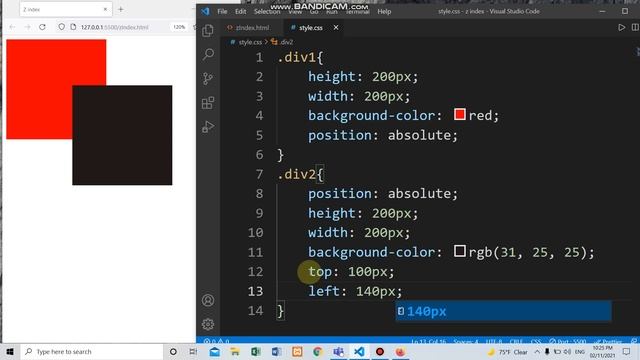Open the Edit menu
Screen dimensions: 640x360
coord(240,11)
